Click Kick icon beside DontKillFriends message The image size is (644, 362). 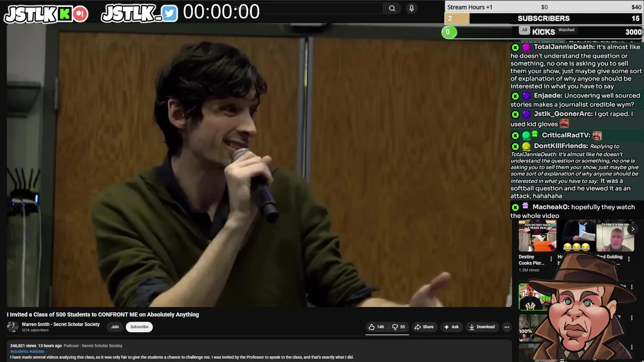[515, 146]
